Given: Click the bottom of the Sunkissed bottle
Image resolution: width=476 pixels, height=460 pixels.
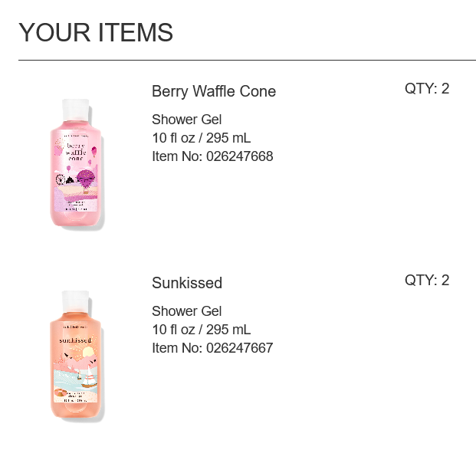Looking at the screenshot, I should [x=75, y=414].
